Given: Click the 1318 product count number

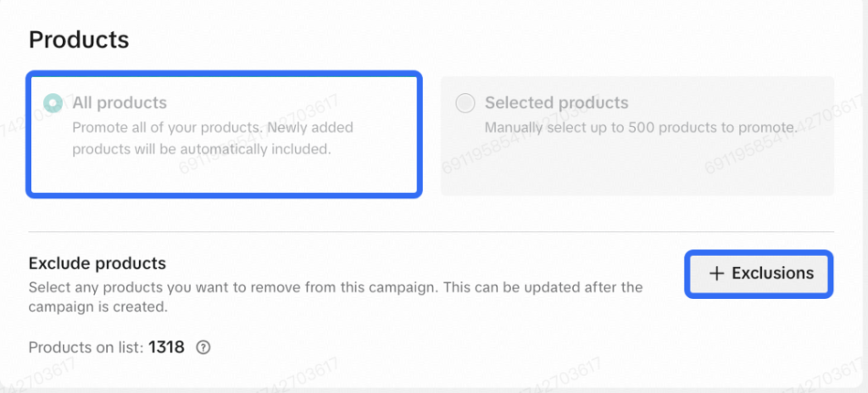Looking at the screenshot, I should pos(167,347).
